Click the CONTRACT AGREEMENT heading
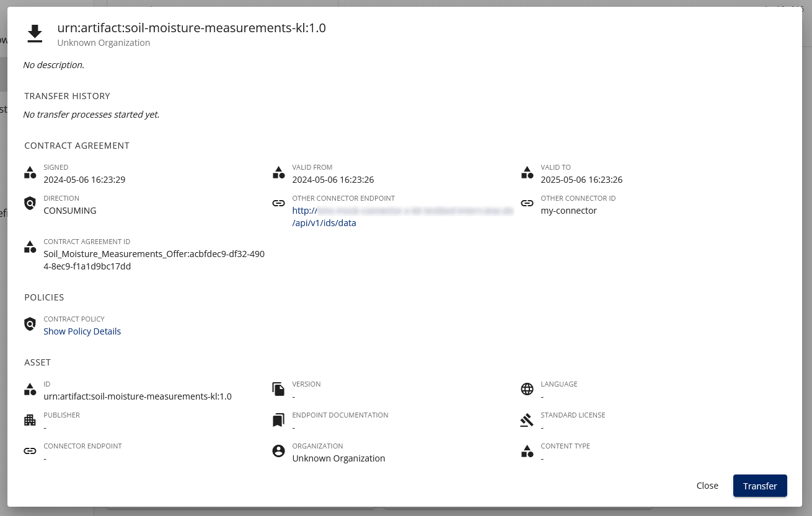Viewport: 812px width, 516px height. pos(77,146)
